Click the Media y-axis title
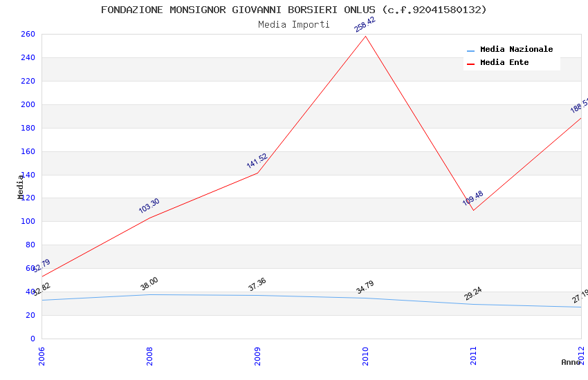 (x=20, y=187)
